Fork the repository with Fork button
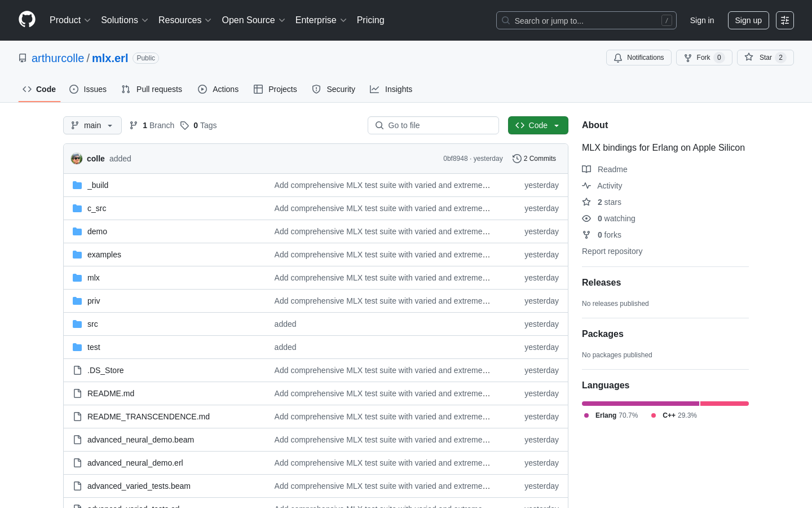This screenshot has width=812, height=508. 704,58
